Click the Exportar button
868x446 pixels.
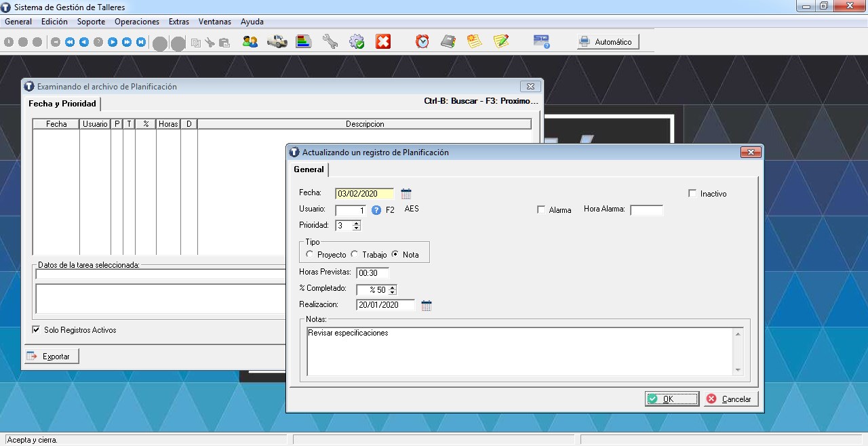tap(52, 357)
